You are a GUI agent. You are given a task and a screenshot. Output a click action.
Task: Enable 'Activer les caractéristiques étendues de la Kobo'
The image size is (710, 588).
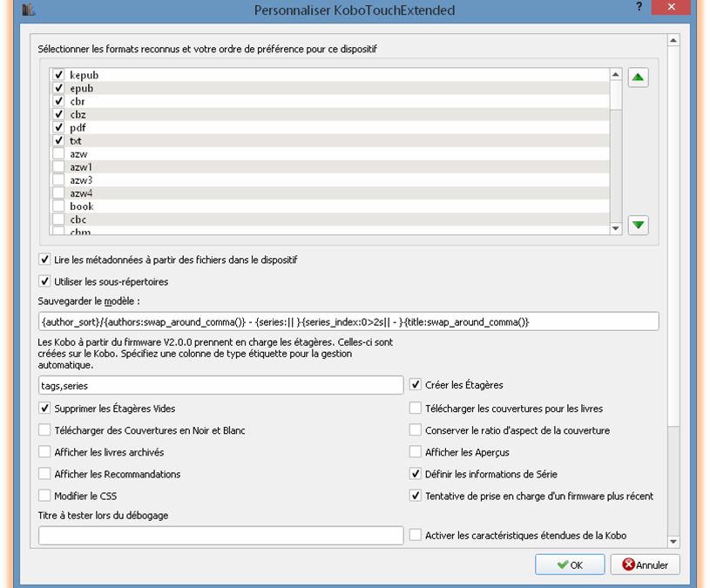click(x=416, y=535)
